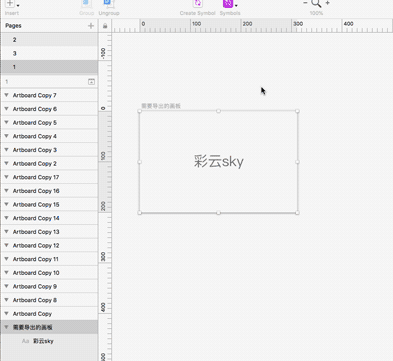Collapse the pages list icon beside page name
The image size is (393, 361).
91,82
